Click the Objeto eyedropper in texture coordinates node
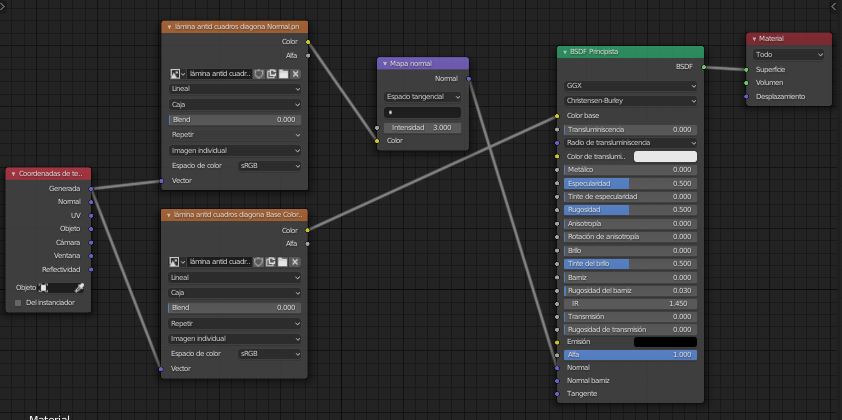Viewport: 842px width, 420px height. click(79, 288)
